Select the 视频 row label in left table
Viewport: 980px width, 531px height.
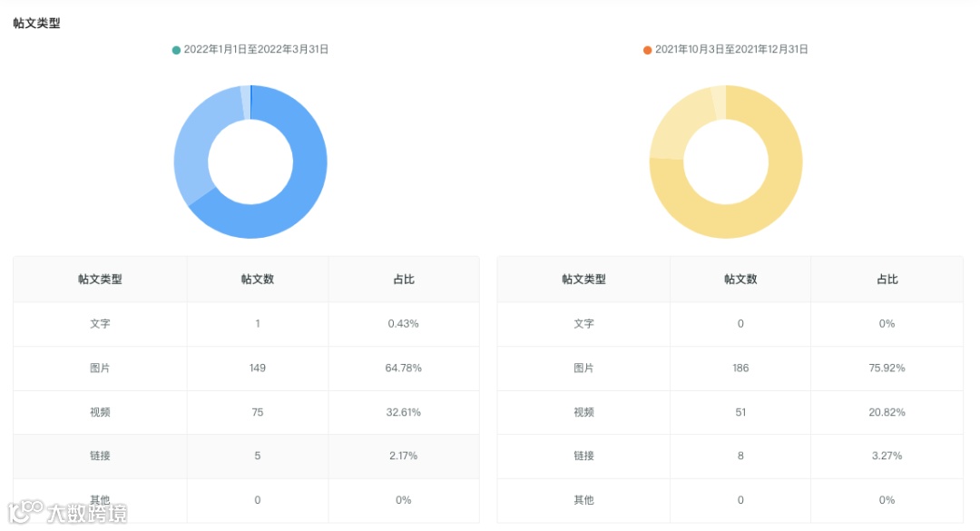tap(100, 412)
